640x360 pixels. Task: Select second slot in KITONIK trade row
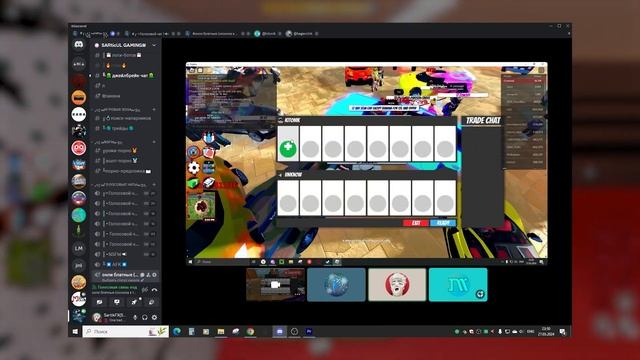tap(310, 144)
